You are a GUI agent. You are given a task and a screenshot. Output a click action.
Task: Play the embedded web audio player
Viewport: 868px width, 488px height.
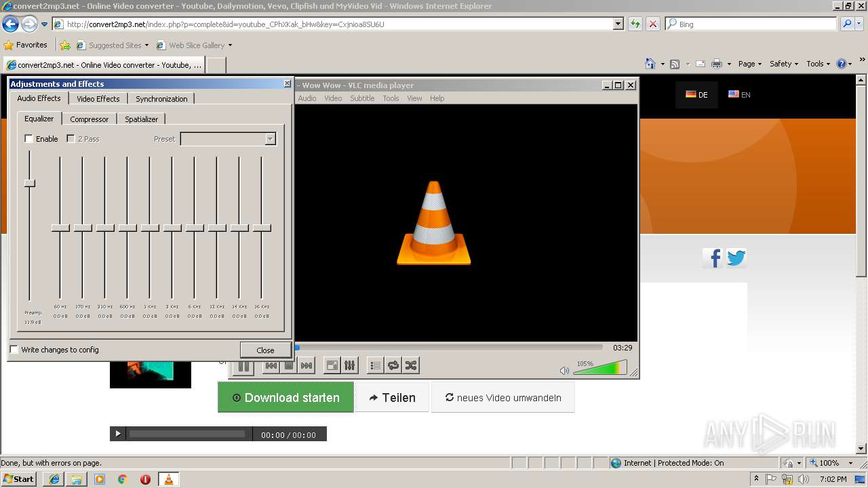point(118,434)
